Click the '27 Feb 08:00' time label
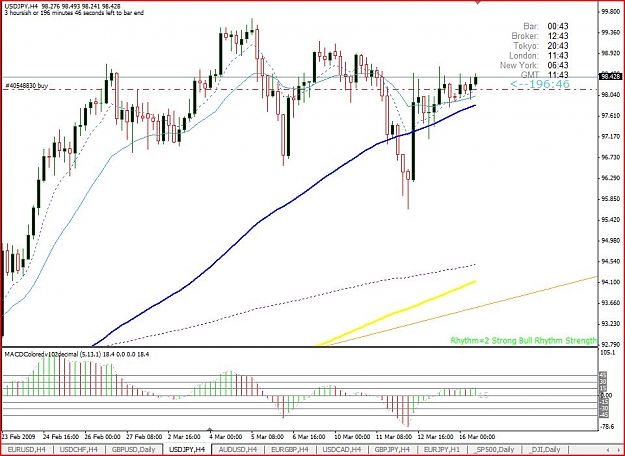The width and height of the screenshot is (625, 456). (x=144, y=436)
